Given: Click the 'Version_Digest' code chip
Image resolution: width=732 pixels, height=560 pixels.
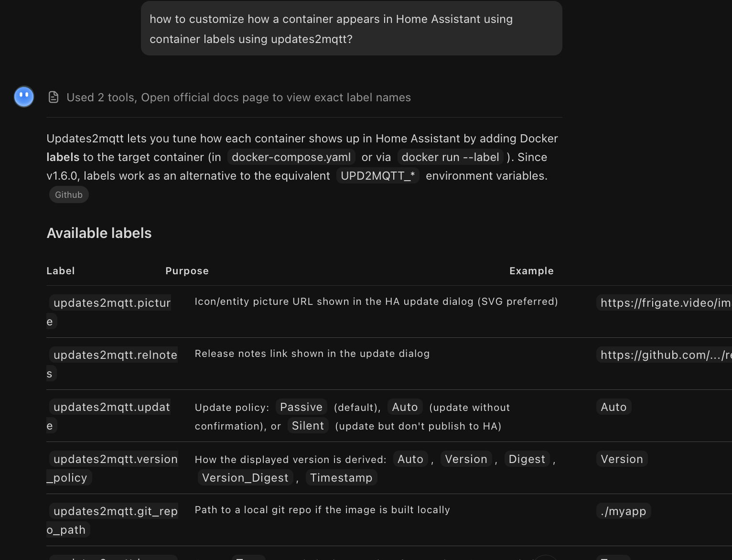Looking at the screenshot, I should click(x=245, y=478).
